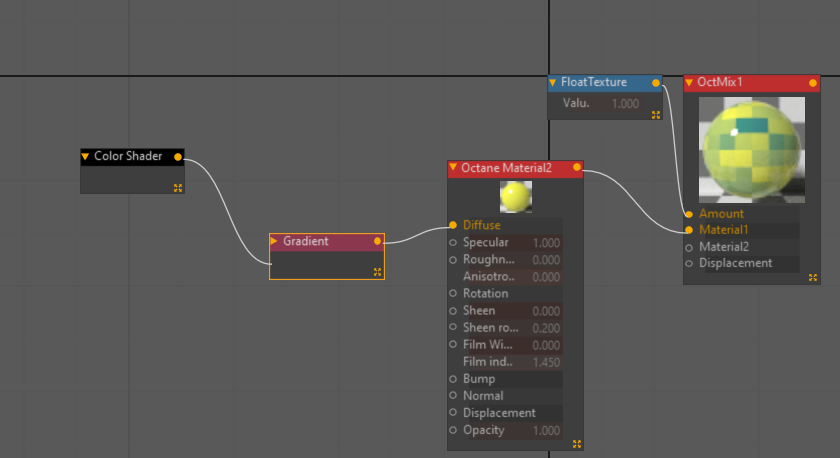Click the OctMix1 Material2 input port
840x458 pixels.
pos(689,247)
